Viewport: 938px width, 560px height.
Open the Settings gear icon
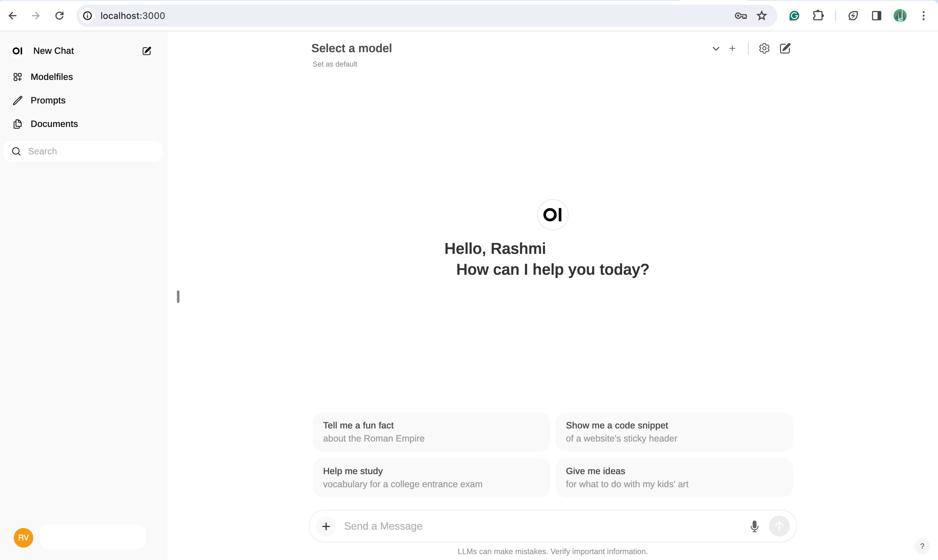point(764,48)
